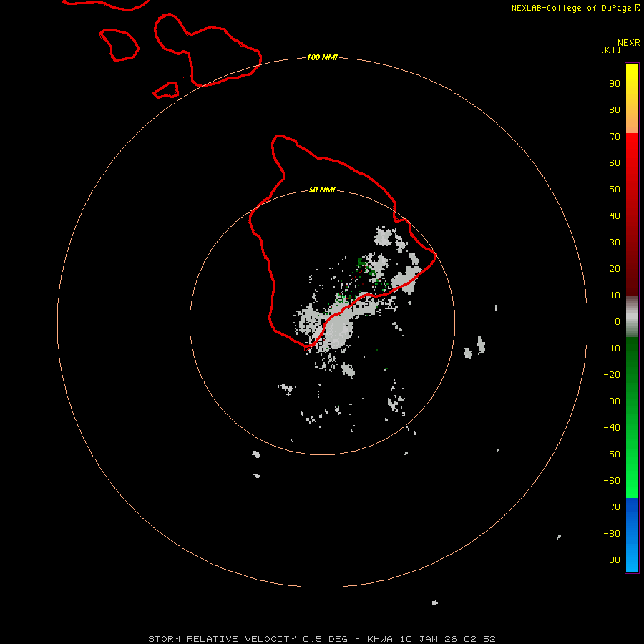Click the -40 value on color scale

tap(612, 428)
